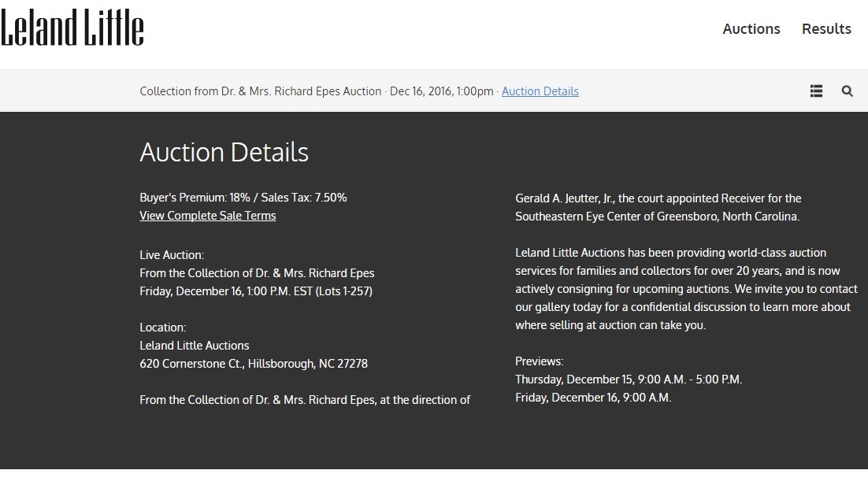
Task: Click the 'Leland Little Auctions has been providing' line
Action: click(x=671, y=253)
